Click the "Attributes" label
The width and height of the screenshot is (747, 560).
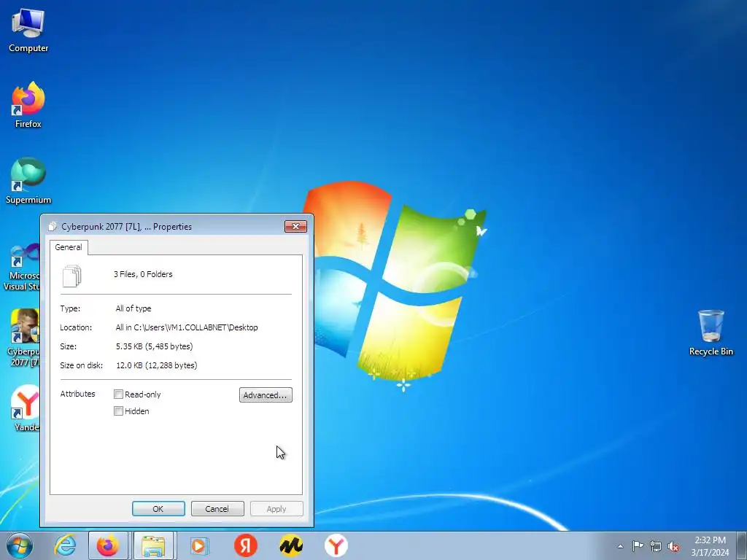point(77,394)
